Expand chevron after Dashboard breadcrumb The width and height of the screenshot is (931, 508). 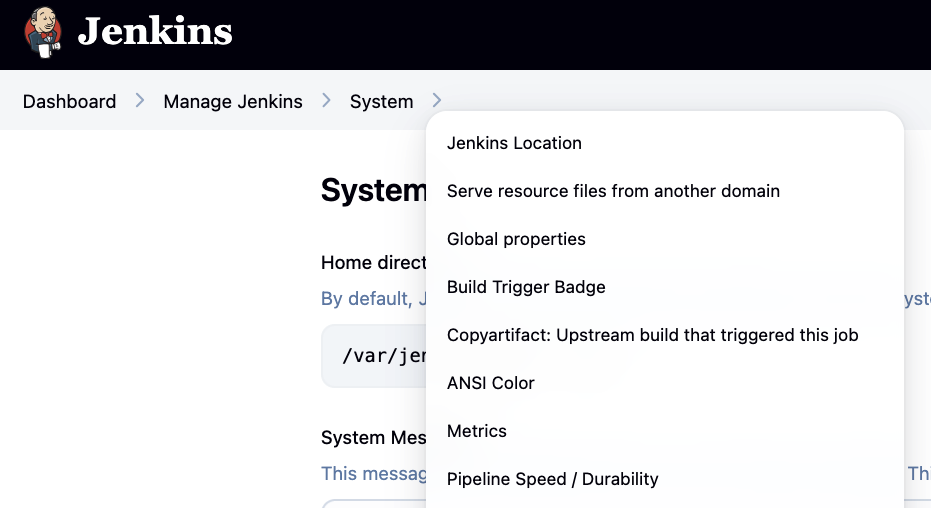pyautogui.click(x=140, y=100)
